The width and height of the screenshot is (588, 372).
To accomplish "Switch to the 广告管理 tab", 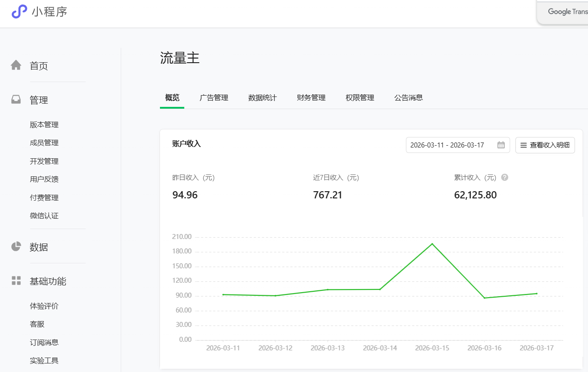I will click(214, 97).
